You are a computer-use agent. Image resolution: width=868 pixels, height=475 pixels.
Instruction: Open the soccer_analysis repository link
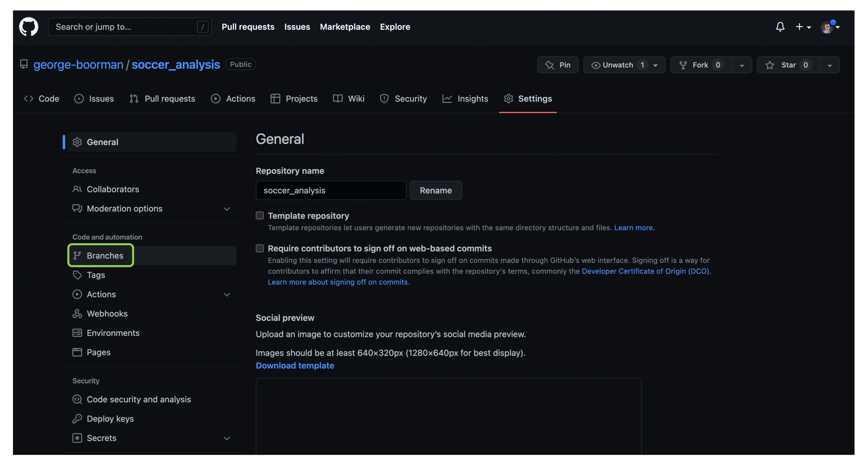176,64
